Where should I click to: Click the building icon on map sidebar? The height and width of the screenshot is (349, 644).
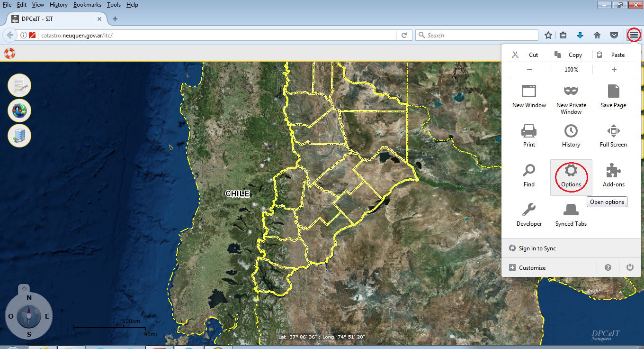coord(19,136)
